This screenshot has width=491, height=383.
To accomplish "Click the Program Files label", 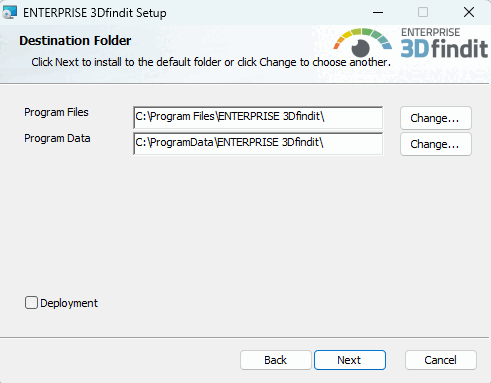I will pyautogui.click(x=56, y=112).
